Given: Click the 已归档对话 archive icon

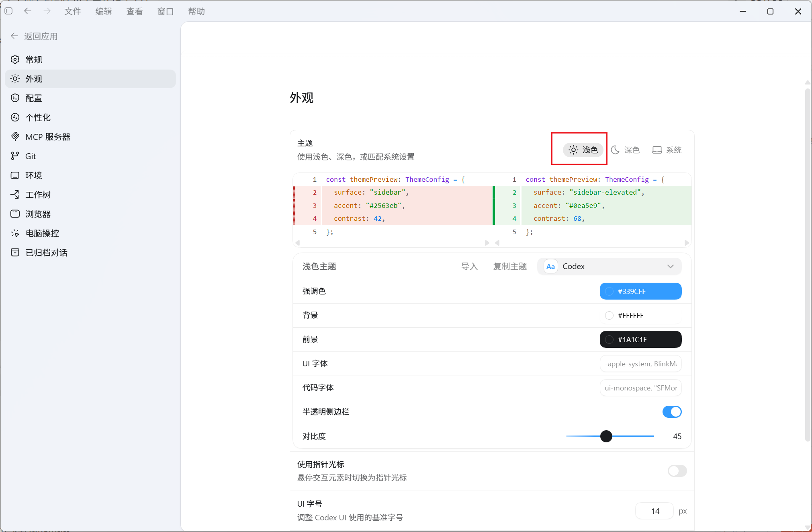Looking at the screenshot, I should coord(15,253).
